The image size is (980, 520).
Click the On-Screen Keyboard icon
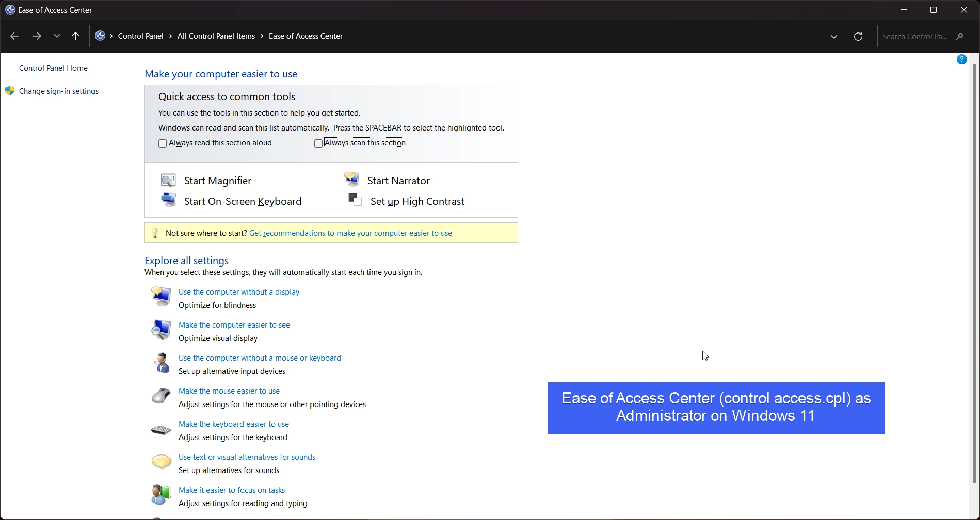click(168, 200)
